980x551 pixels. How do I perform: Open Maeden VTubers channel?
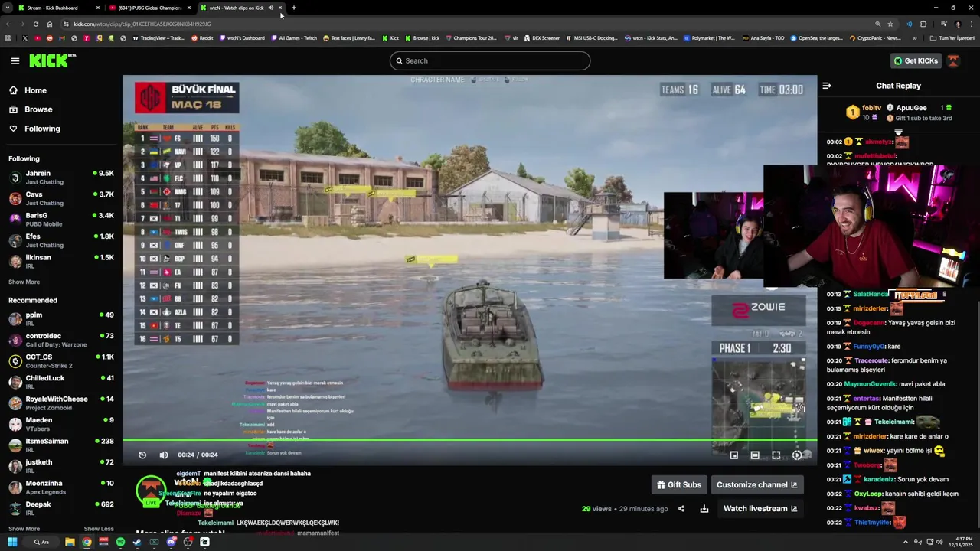pos(61,424)
